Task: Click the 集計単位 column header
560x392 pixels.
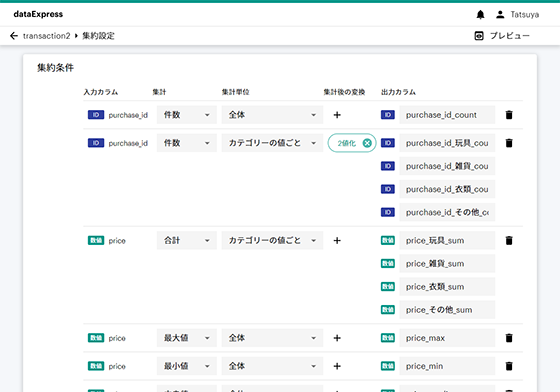Action: [235, 92]
